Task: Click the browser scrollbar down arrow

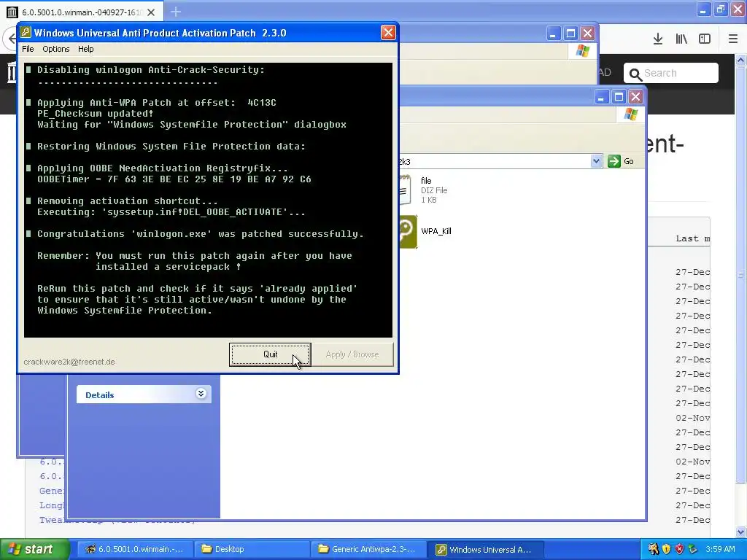Action: [741, 532]
